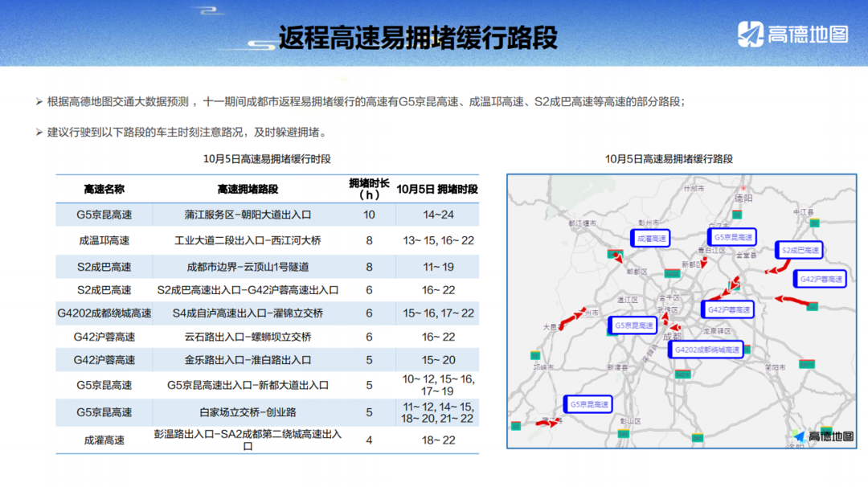Select the G5京昆高速 map label near 青白江区
Screen dimensions: 868x487
tap(732, 237)
